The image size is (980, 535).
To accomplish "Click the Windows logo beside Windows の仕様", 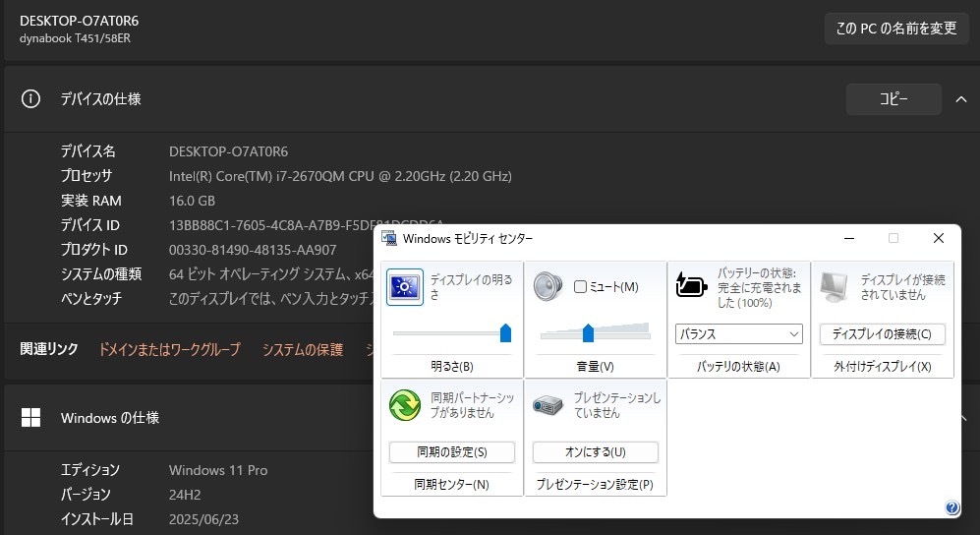I will click(30, 418).
